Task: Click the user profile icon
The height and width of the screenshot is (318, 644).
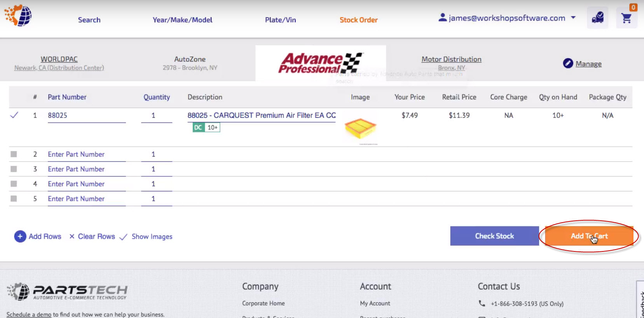Action: click(442, 18)
